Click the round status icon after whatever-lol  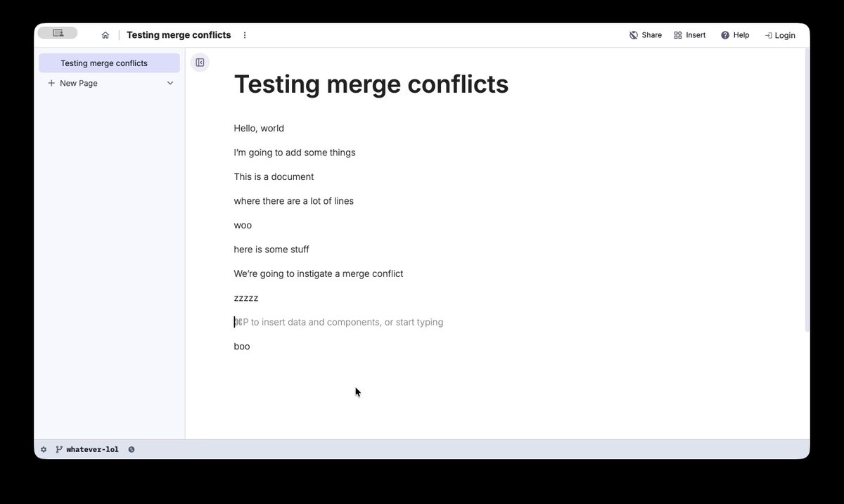pyautogui.click(x=132, y=449)
